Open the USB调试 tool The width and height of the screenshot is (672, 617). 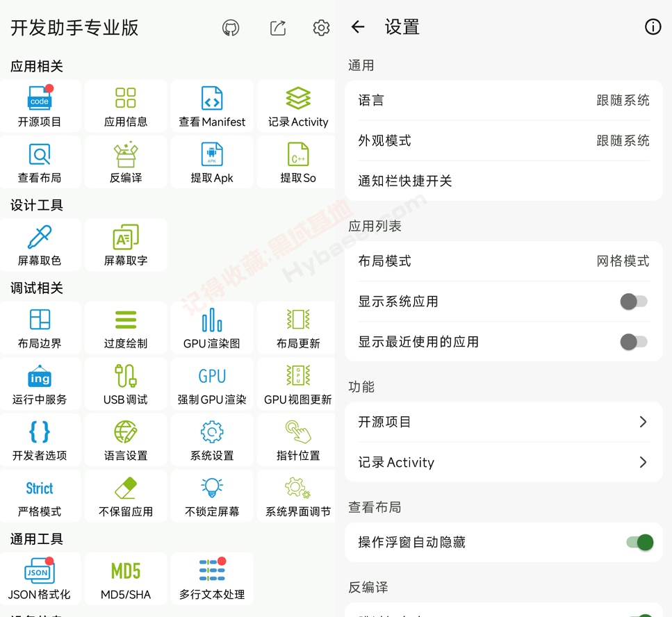coord(126,384)
